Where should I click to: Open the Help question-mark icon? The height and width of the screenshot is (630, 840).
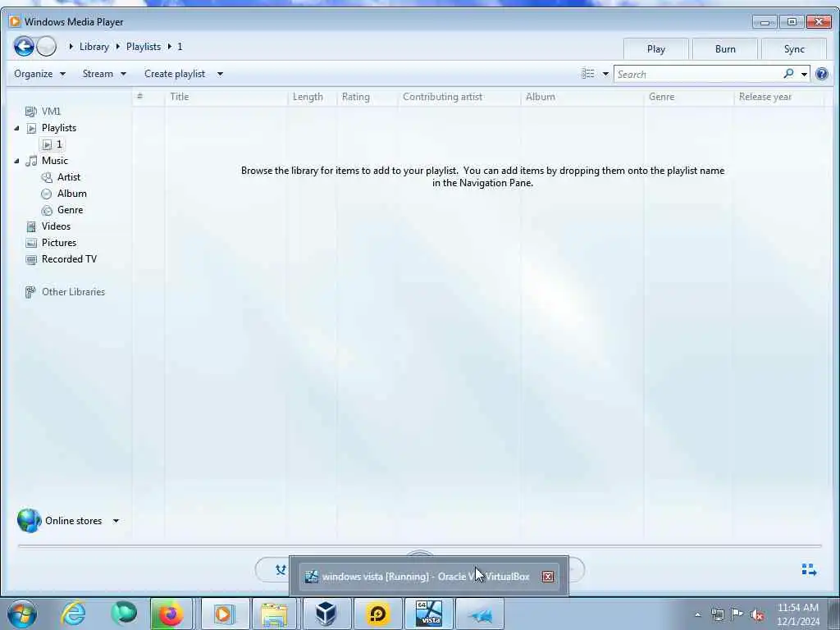click(822, 74)
